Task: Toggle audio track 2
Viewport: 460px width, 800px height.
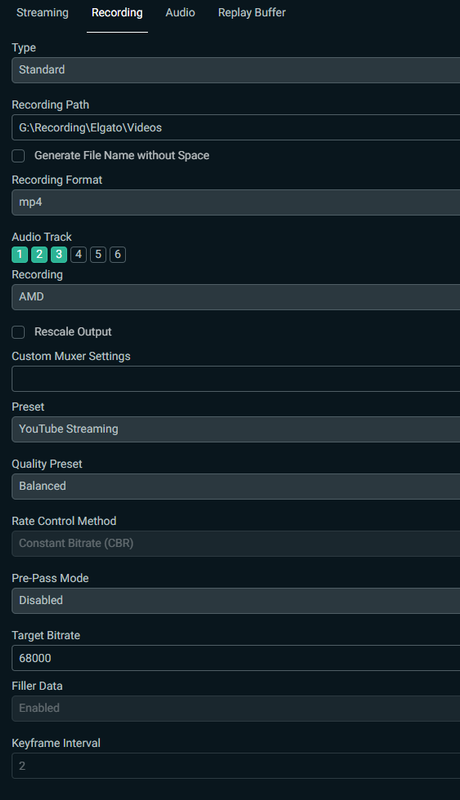Action: click(x=39, y=254)
